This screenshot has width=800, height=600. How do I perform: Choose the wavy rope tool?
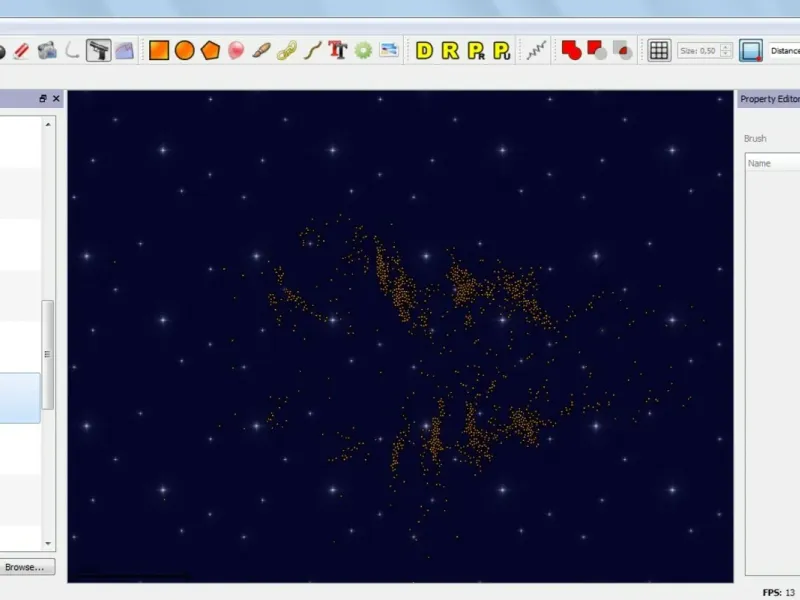[x=312, y=51]
